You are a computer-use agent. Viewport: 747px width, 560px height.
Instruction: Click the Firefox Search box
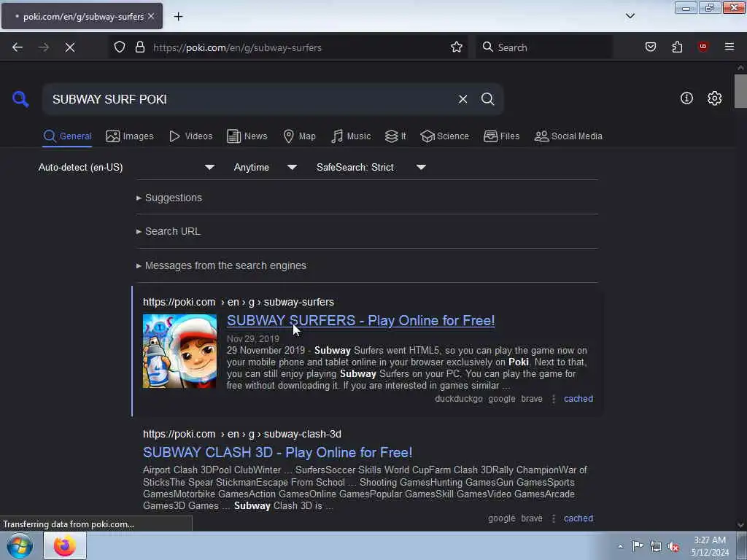tap(543, 47)
